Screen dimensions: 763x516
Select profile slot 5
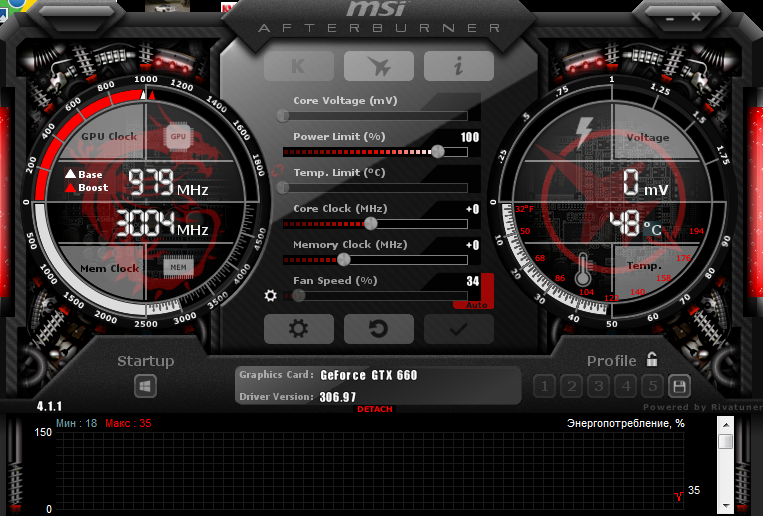[653, 387]
